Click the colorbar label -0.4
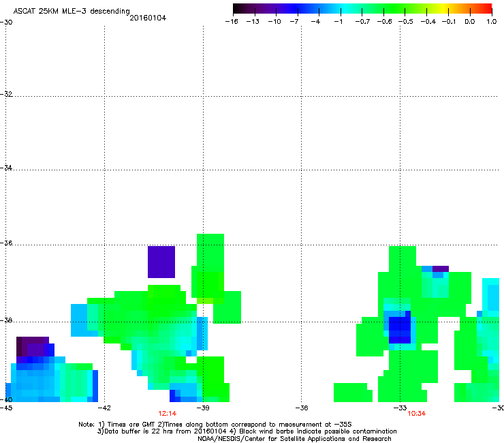The image size is (504, 443). (428, 22)
